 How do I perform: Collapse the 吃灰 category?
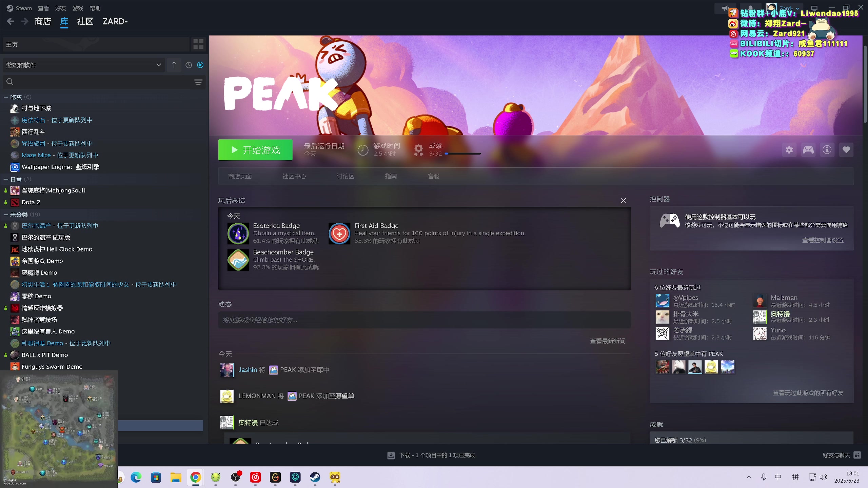6,97
